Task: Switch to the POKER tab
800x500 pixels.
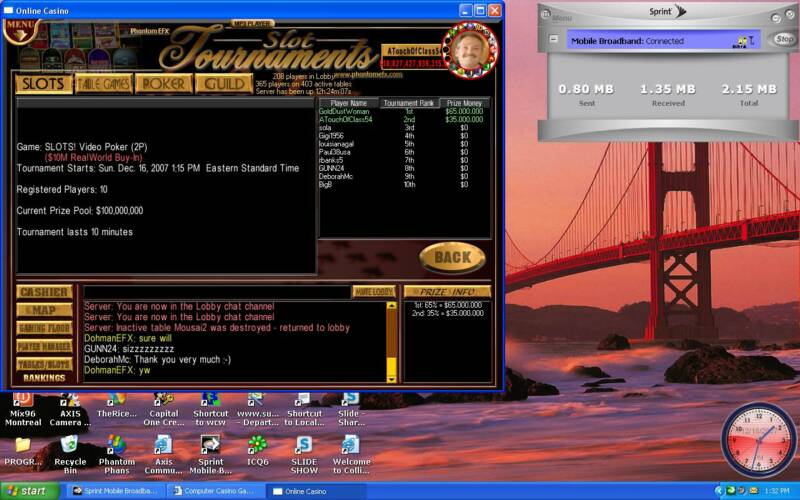Action: point(164,84)
